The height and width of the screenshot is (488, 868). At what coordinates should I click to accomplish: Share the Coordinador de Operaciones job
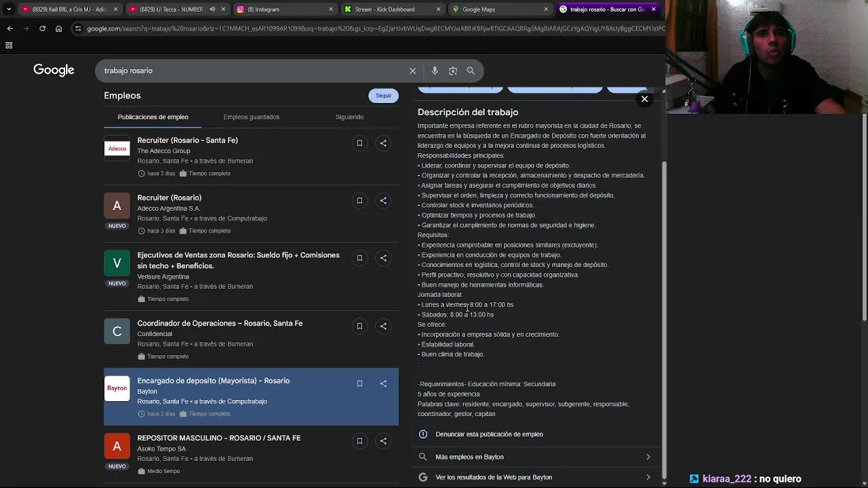[383, 326]
